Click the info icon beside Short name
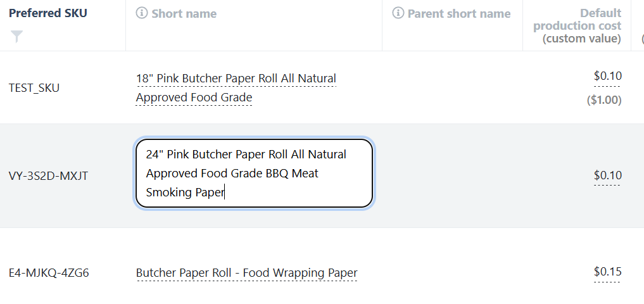Screen dimensions: 644x304 pos(141,13)
